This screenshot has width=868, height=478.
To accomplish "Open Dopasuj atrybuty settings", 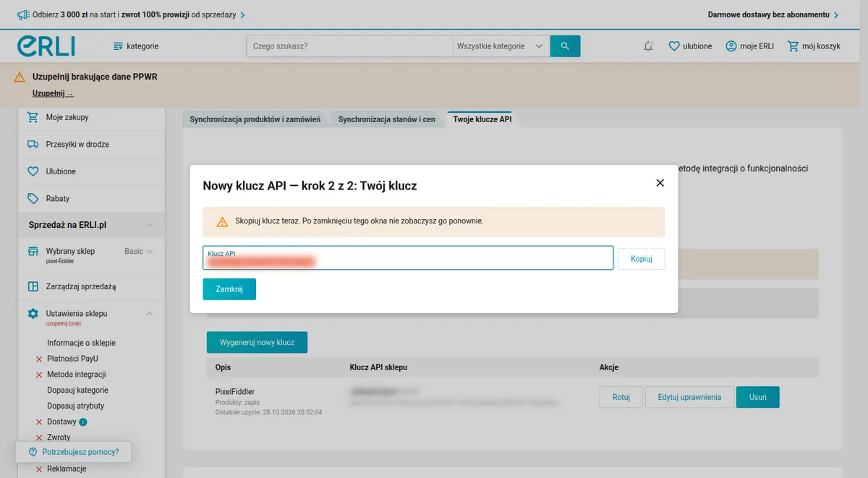I will (x=75, y=406).
